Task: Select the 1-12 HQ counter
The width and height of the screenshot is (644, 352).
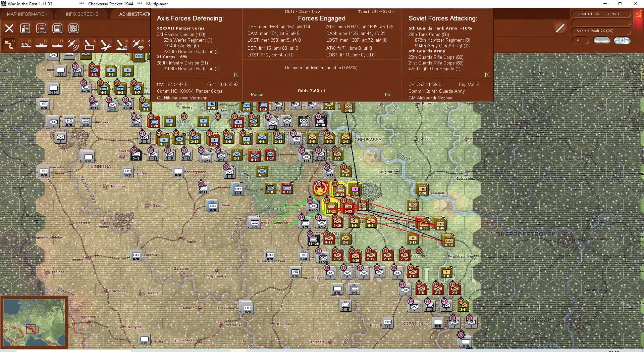Action: (x=413, y=239)
